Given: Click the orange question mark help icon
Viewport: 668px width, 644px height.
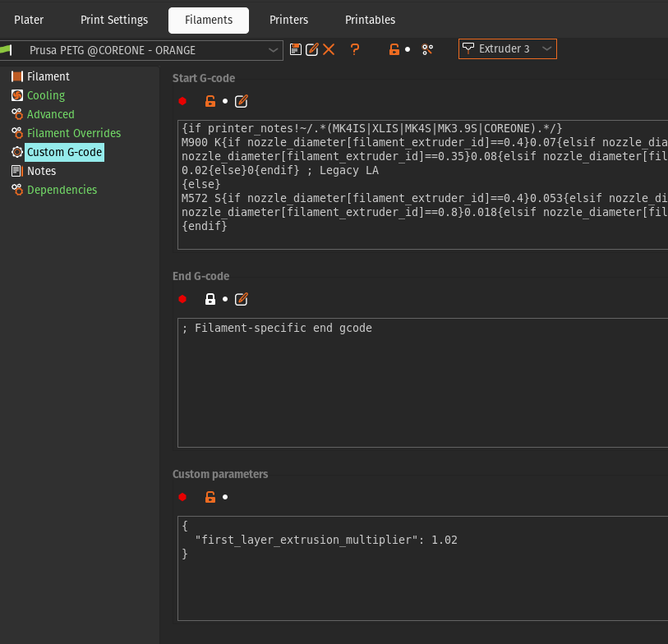Looking at the screenshot, I should click(355, 49).
